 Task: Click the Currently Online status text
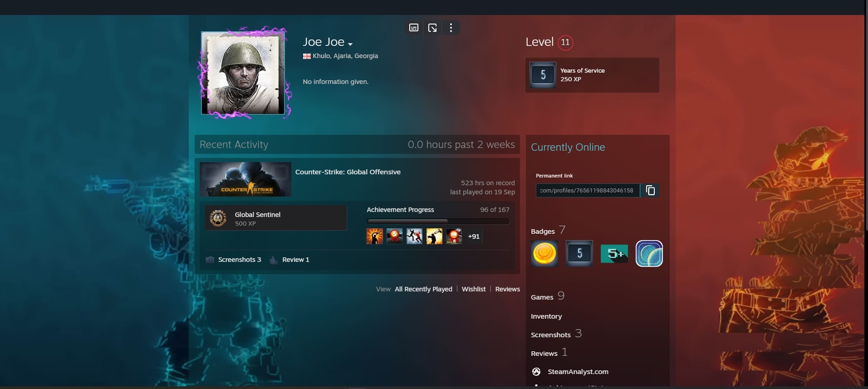click(568, 147)
